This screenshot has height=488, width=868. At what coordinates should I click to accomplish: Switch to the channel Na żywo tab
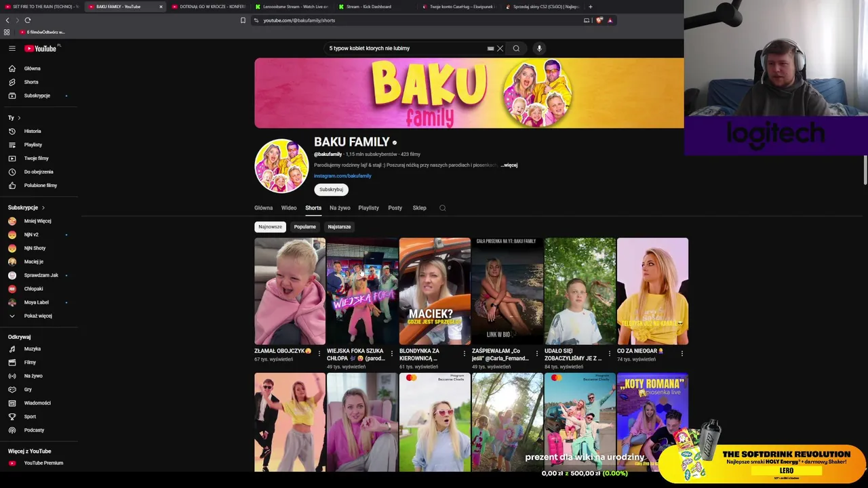[x=340, y=208]
